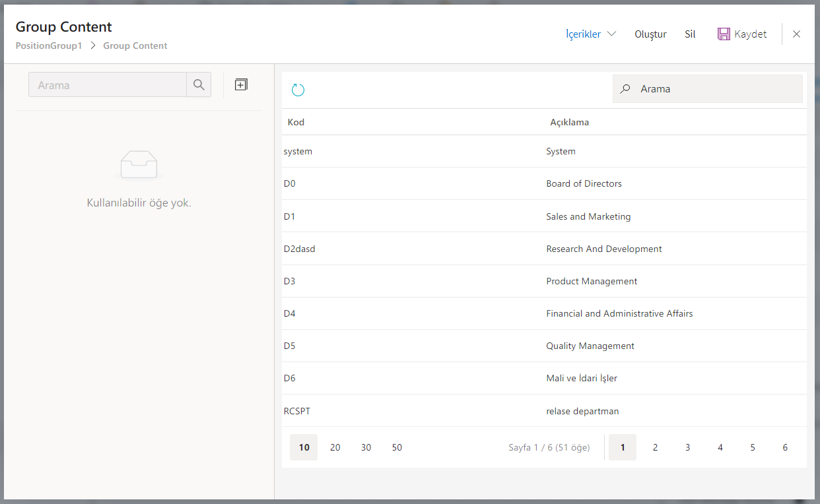Click the Oluştur button
Screen dimensions: 820x504
tap(650, 34)
